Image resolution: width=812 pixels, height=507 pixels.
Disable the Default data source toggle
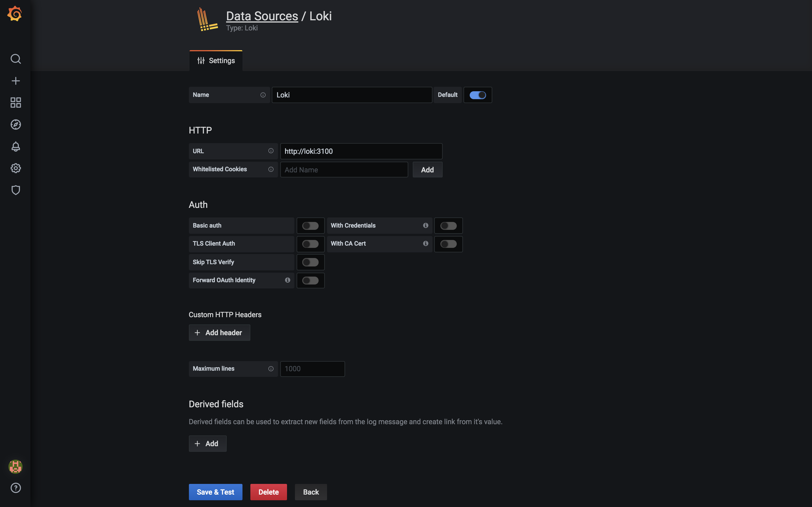pos(477,95)
